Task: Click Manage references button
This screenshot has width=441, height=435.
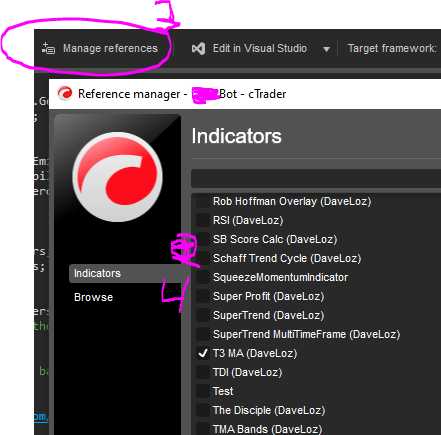Action: pyautogui.click(x=100, y=48)
